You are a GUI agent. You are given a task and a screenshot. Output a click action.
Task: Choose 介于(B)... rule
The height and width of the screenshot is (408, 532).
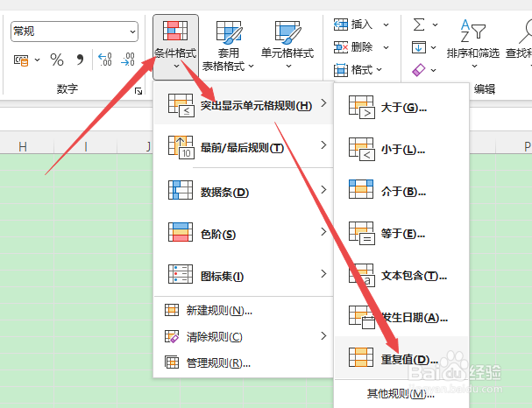click(401, 191)
